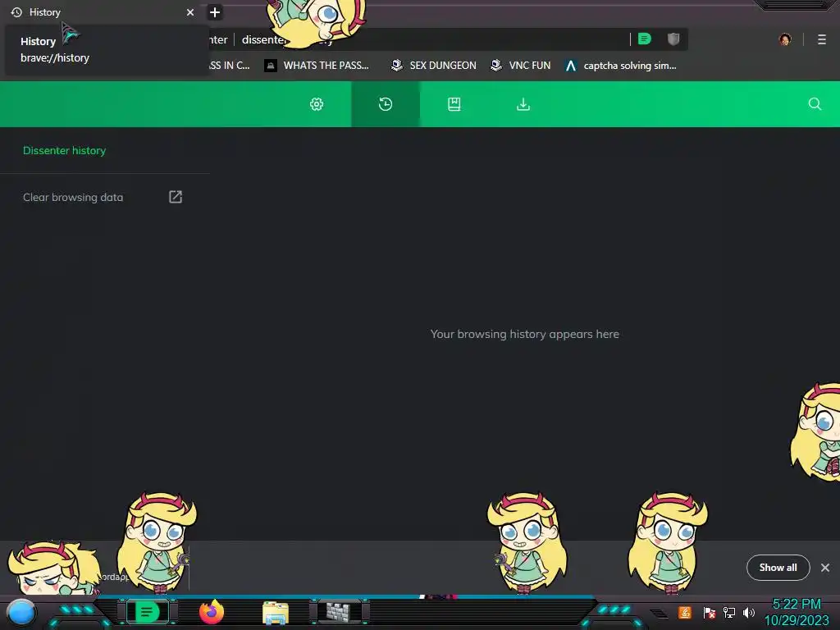The image size is (840, 630).
Task: Open the captcha solving sim... bookmark
Action: (621, 66)
